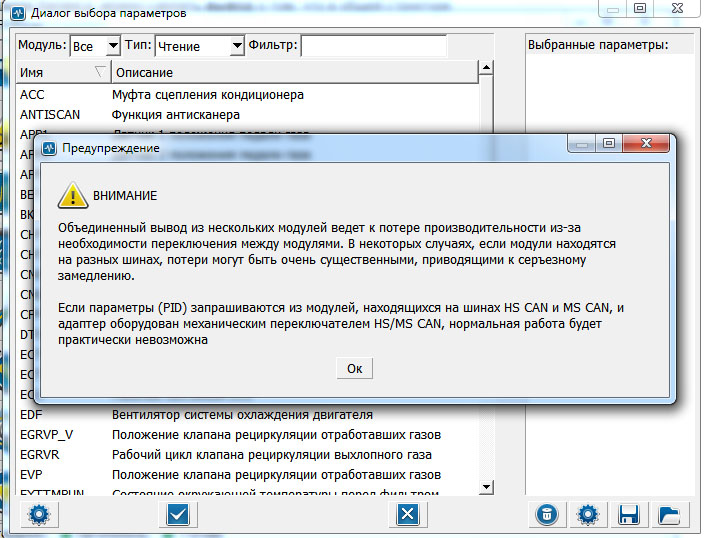
Task: Save parameter set with floppy disk icon
Action: coord(629,514)
